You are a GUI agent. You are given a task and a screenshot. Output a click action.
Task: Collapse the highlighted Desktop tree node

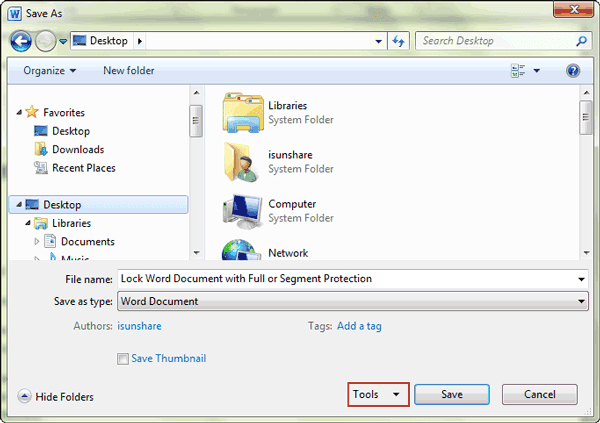(19, 205)
